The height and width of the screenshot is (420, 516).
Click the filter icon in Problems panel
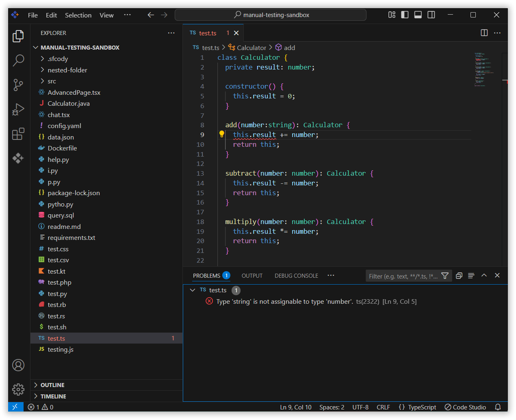point(445,276)
